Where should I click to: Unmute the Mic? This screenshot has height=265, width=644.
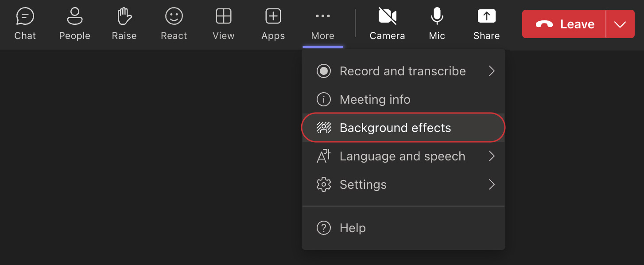click(x=437, y=22)
